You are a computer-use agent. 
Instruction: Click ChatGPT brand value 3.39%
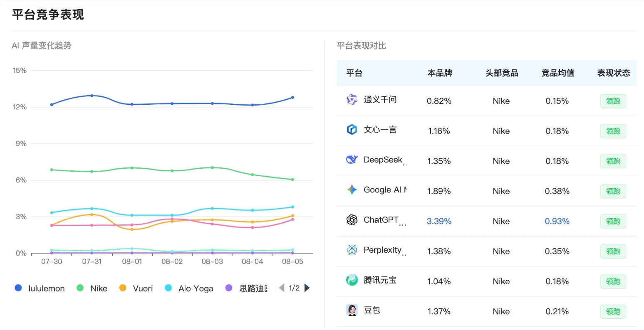pyautogui.click(x=439, y=222)
